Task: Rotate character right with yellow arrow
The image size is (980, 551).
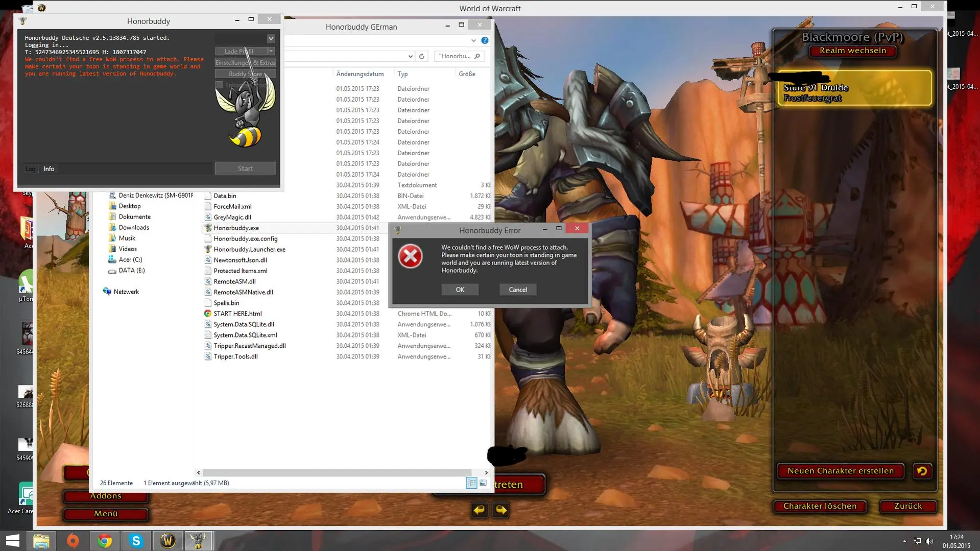Action: click(501, 510)
